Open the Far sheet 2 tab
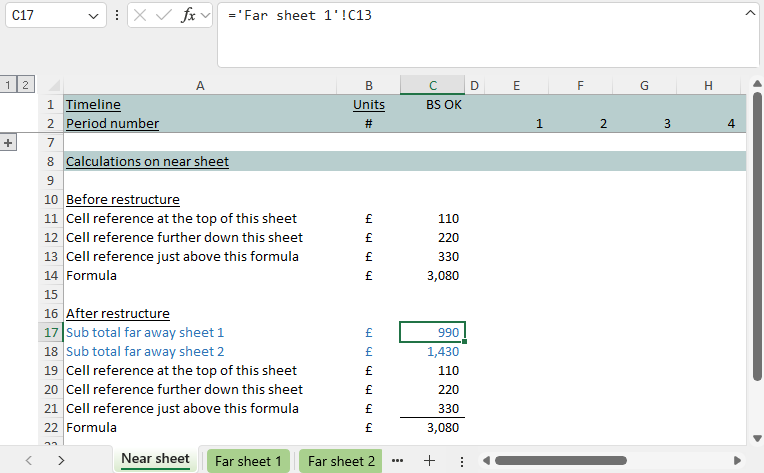 coord(341,461)
